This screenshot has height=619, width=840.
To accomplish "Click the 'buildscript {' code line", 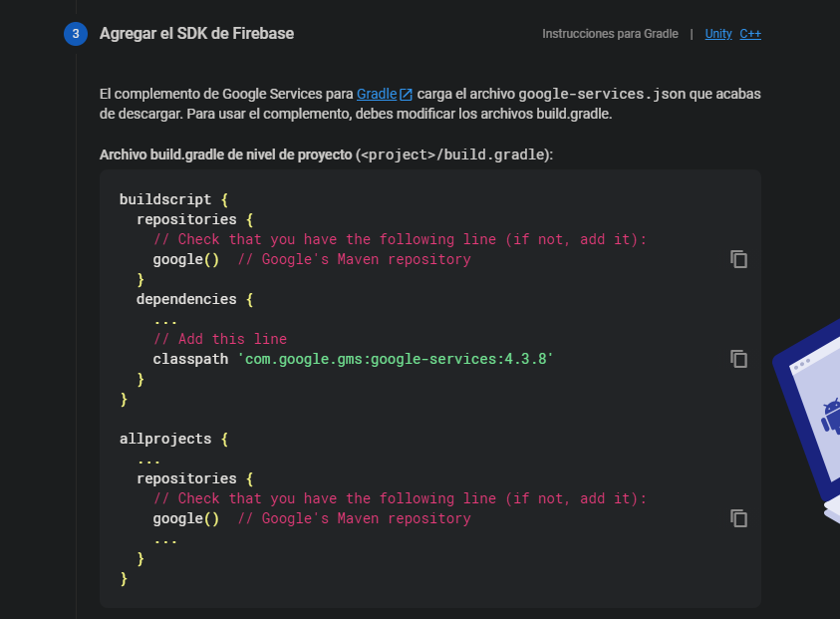I will click(173, 199).
